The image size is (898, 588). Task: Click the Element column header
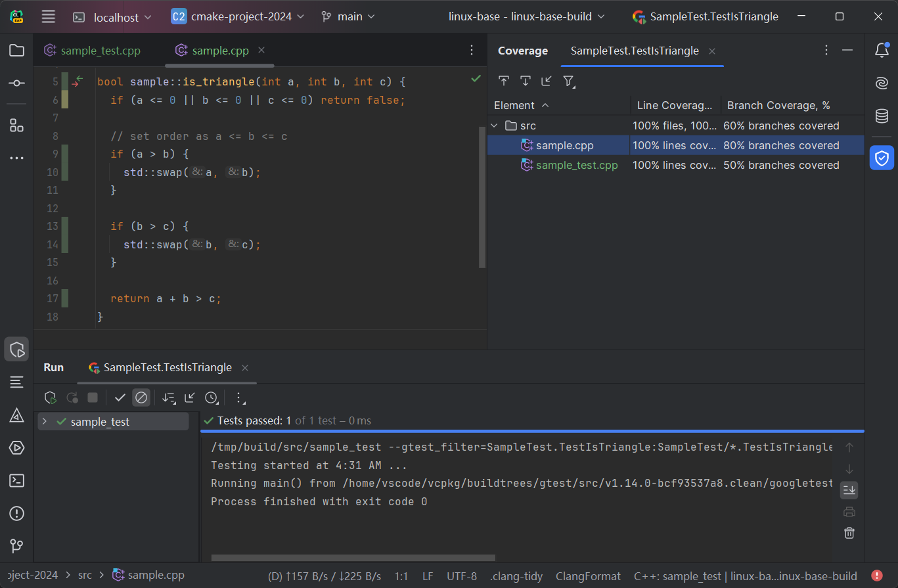[x=558, y=105]
